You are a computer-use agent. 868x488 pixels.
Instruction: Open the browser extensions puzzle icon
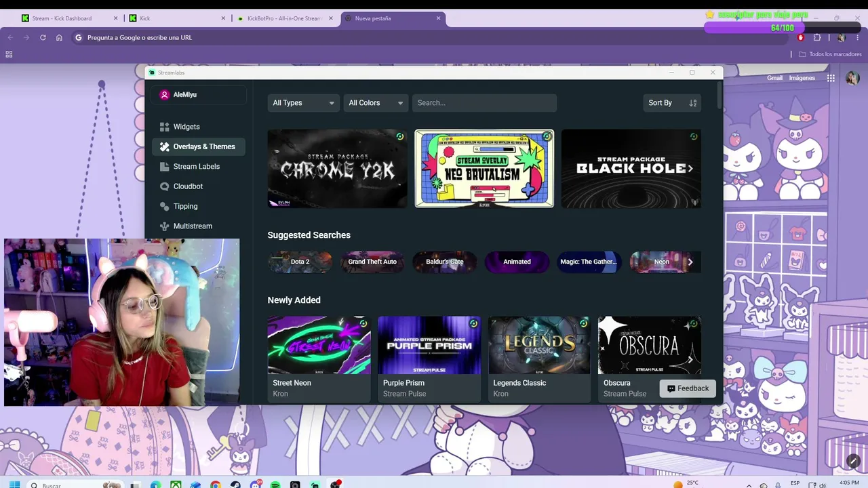(x=817, y=37)
